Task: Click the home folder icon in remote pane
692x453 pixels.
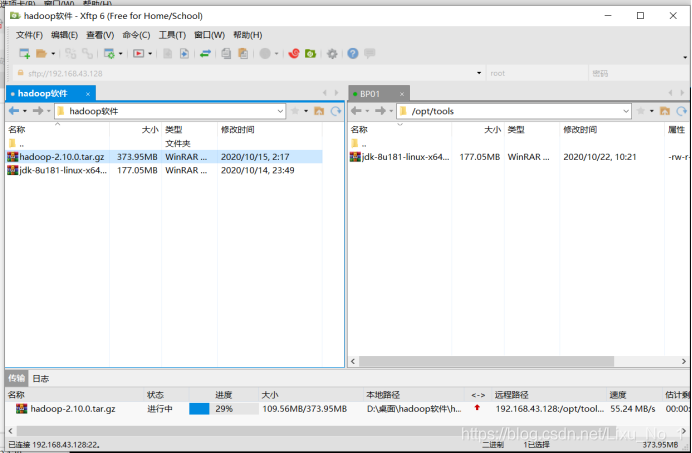Action: (x=665, y=111)
